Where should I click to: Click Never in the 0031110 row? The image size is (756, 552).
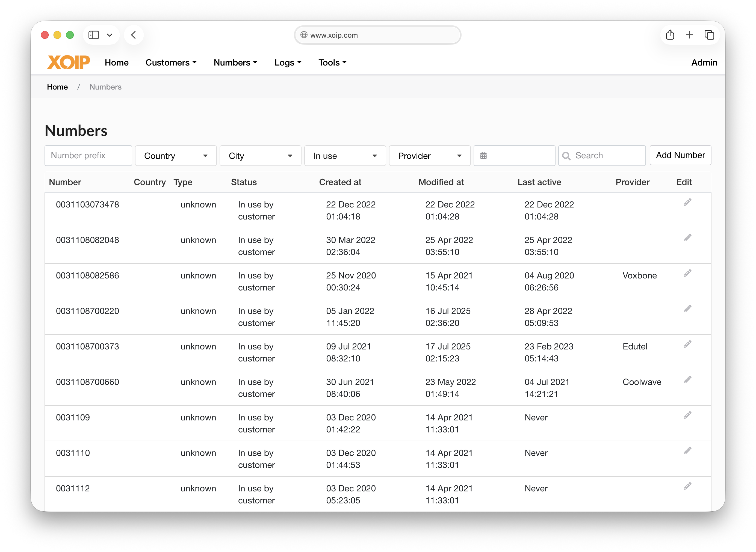(x=536, y=453)
